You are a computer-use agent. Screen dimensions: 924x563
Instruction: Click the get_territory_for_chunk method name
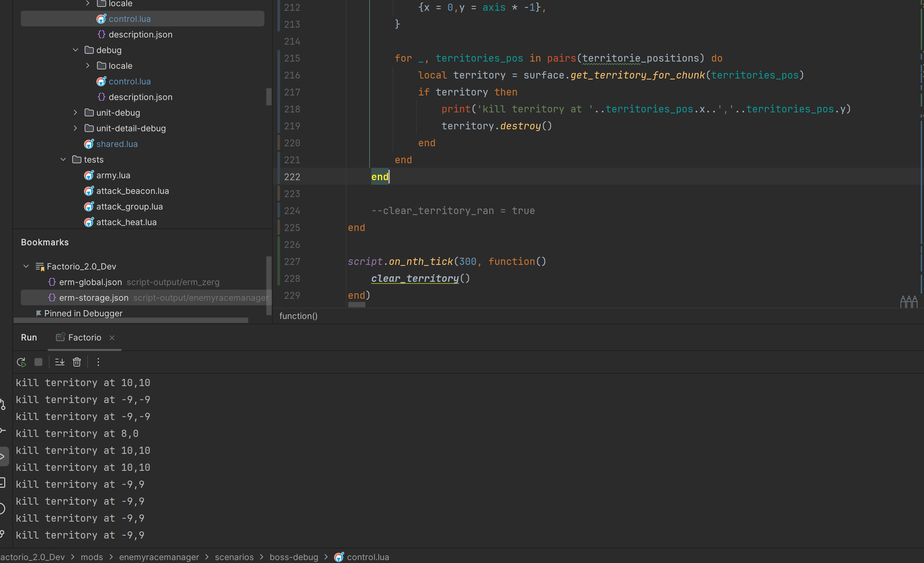(637, 75)
